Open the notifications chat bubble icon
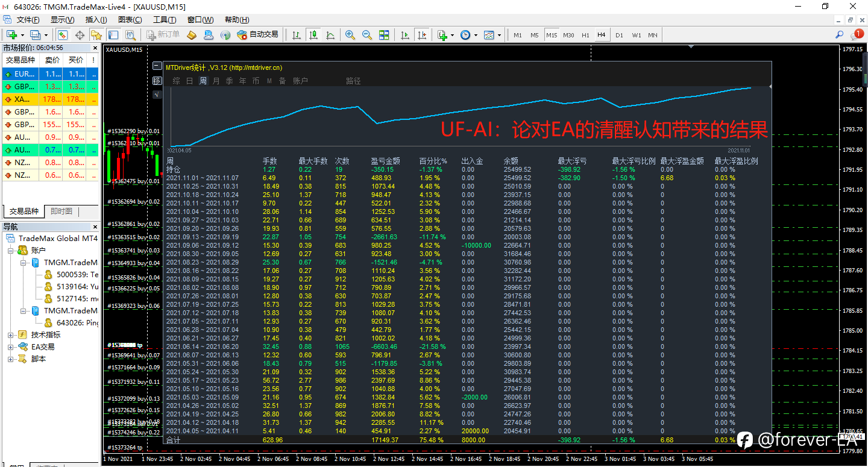Viewport: 868px width, 467px height. point(857,35)
